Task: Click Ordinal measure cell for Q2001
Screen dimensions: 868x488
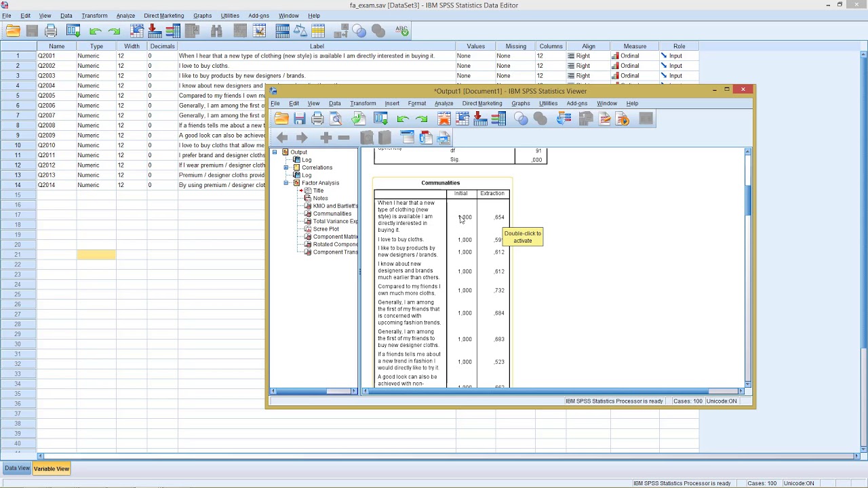Action: point(635,56)
